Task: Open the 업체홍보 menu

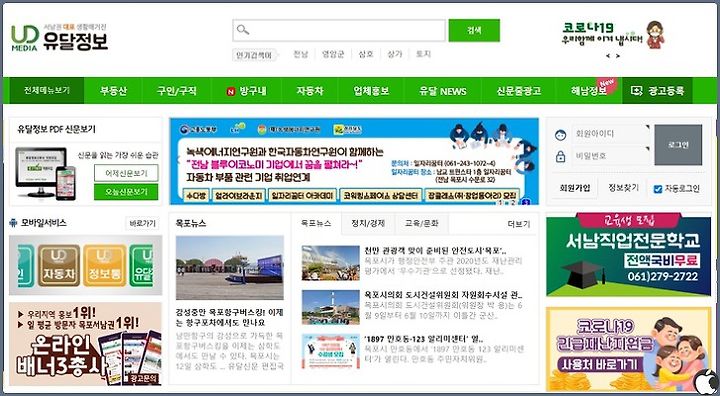Action: pos(371,91)
